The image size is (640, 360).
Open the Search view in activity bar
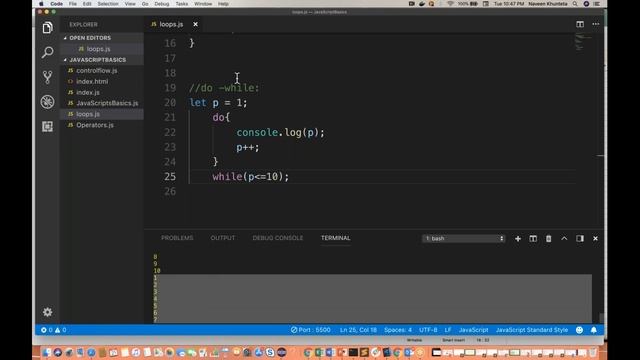(x=47, y=52)
